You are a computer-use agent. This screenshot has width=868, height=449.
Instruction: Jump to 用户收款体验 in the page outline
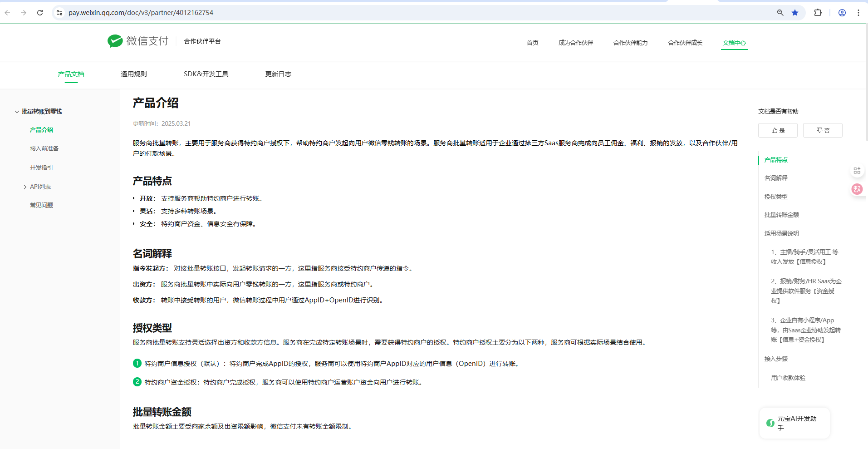[x=788, y=378]
